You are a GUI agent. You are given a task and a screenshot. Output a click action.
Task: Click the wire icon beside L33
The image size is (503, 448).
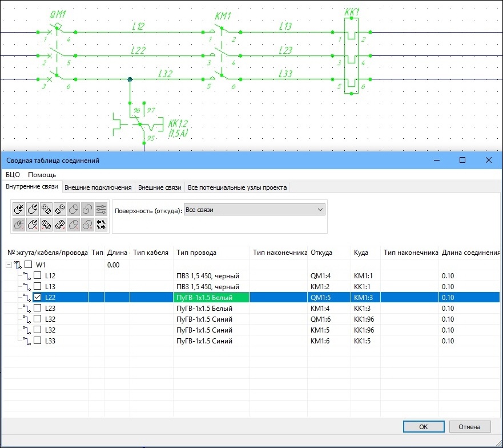[26, 341]
